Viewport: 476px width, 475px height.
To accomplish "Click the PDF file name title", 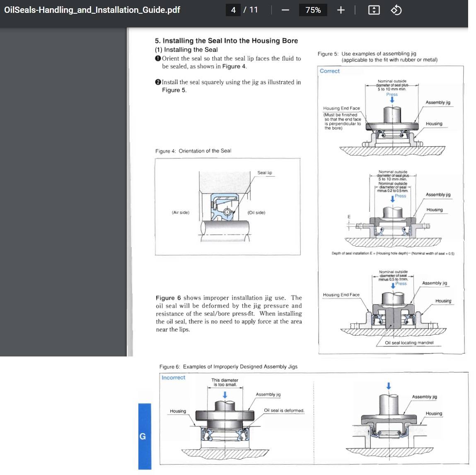I will (x=92, y=10).
